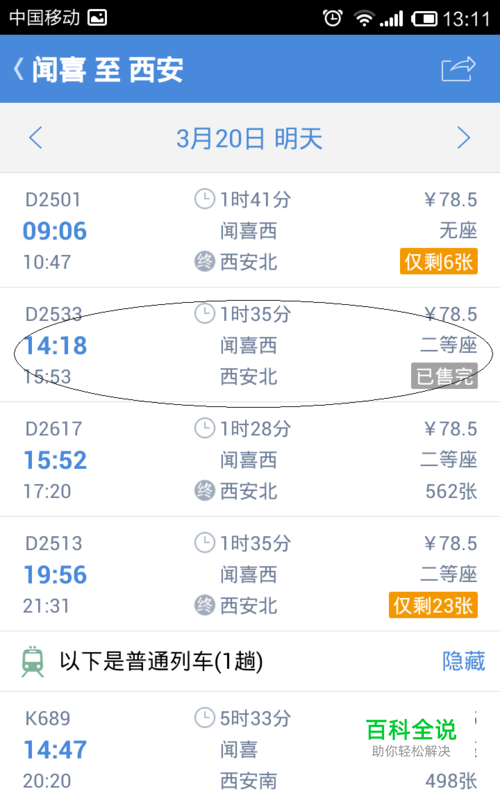Screen dimensions: 500x790
Task: Tap the alarm clock icon in status bar
Action: (333, 18)
